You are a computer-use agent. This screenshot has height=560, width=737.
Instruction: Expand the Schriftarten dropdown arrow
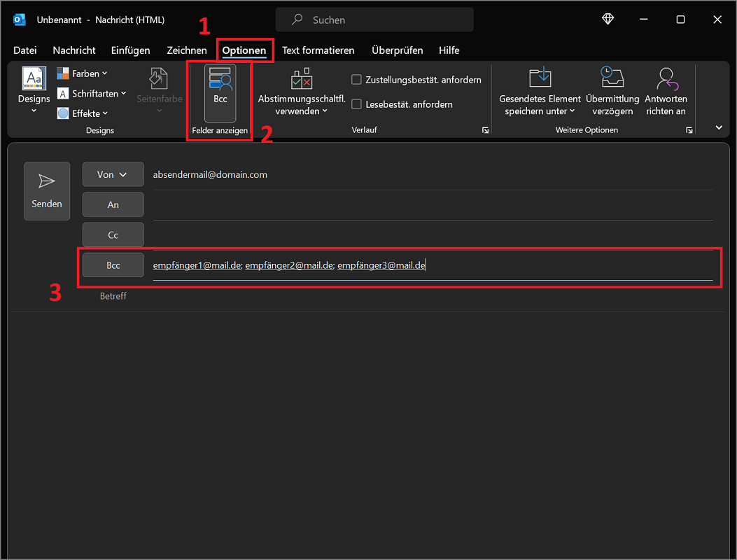pos(124,94)
